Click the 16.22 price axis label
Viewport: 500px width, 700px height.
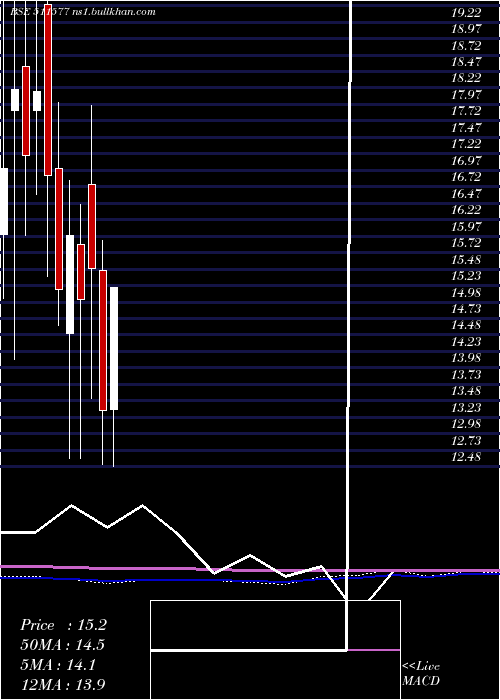[466, 210]
